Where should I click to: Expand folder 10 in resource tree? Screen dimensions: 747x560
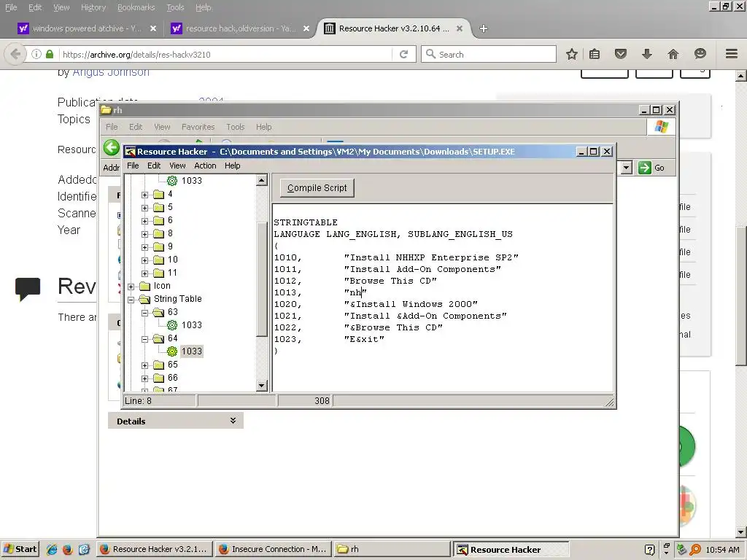click(x=145, y=260)
